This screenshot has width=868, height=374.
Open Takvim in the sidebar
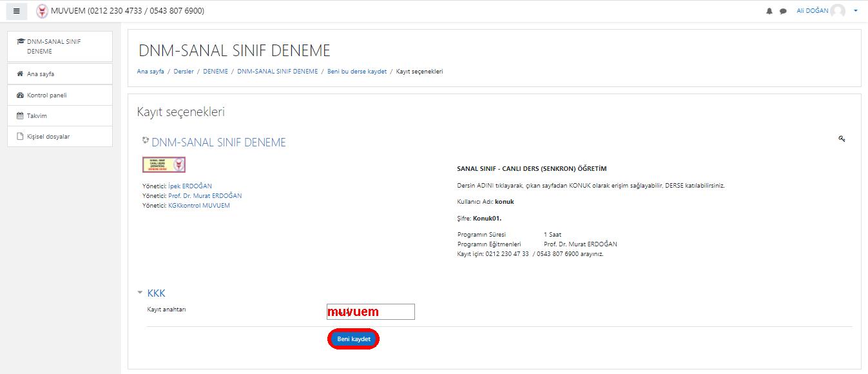coord(37,116)
